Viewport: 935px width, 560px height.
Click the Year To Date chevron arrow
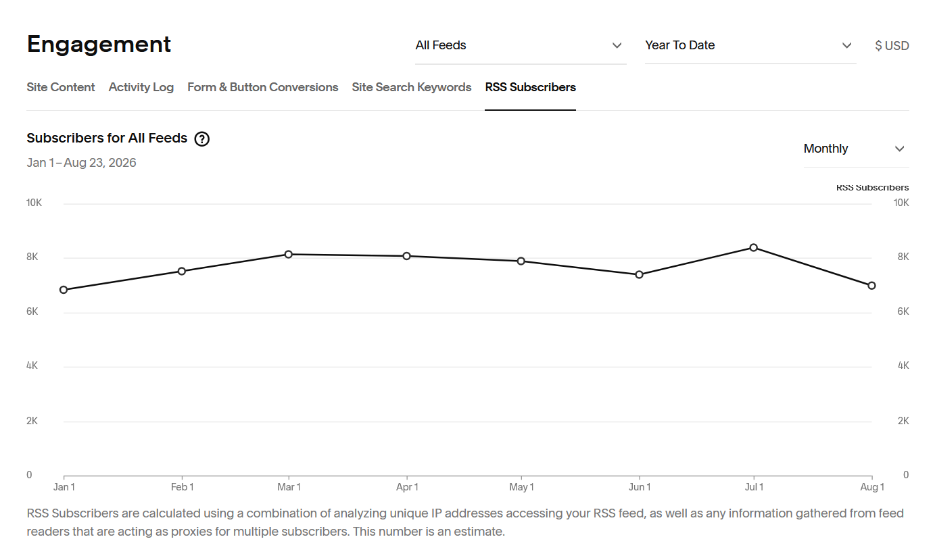(846, 46)
